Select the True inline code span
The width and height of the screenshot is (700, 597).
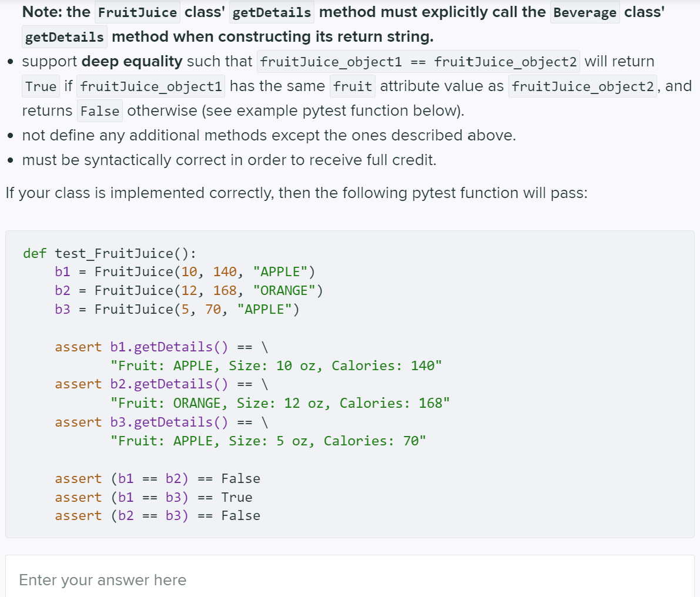(x=41, y=86)
